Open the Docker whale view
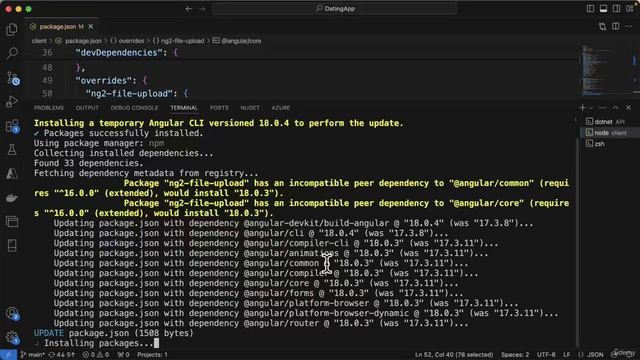Screen dimensions: 640x360 point(12,198)
